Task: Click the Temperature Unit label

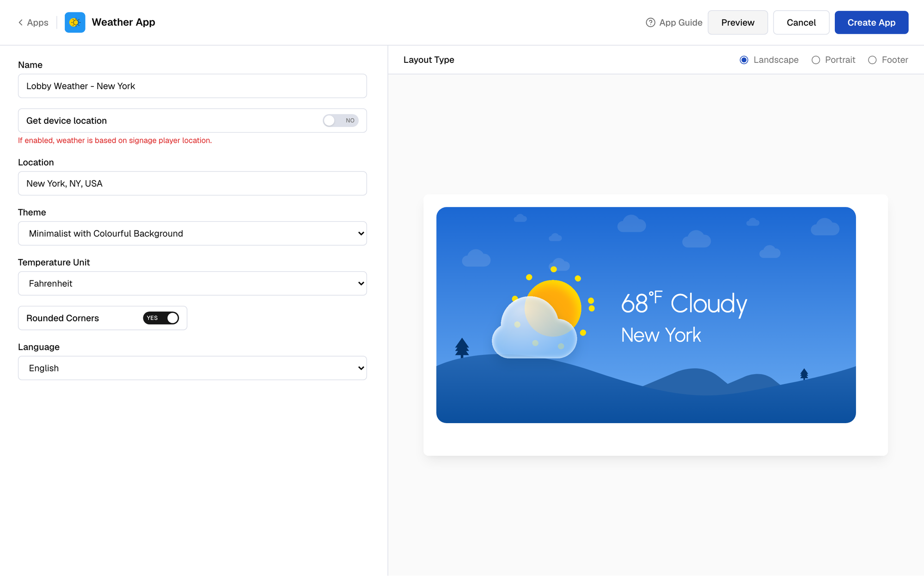Action: click(54, 262)
